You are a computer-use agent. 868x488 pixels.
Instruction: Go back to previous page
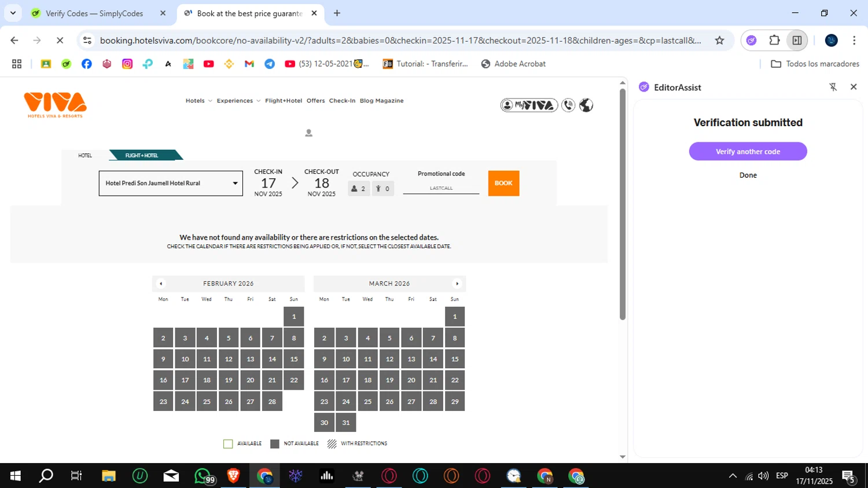click(14, 41)
